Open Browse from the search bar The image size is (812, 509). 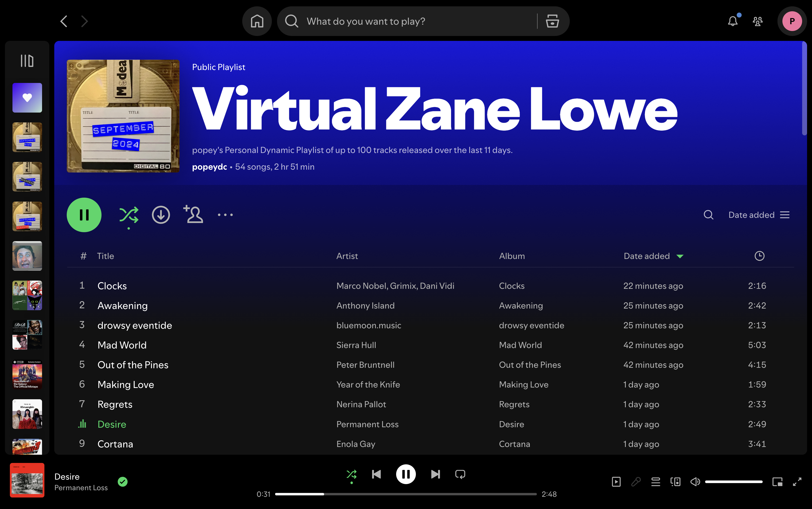551,21
